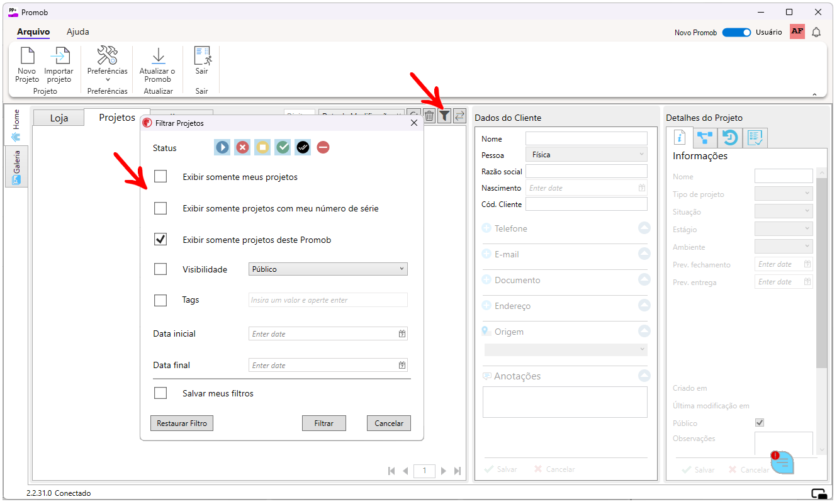
Task: Click the Sair exit icon
Action: [202, 56]
